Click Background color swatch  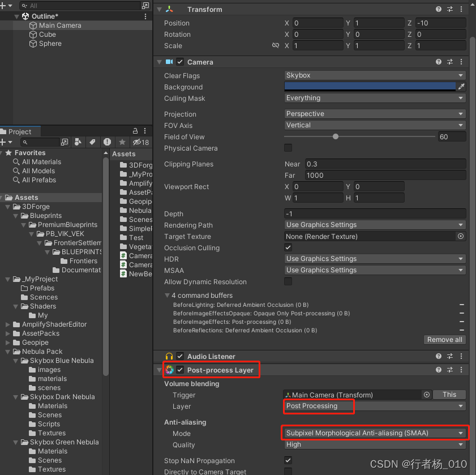pyautogui.click(x=370, y=87)
